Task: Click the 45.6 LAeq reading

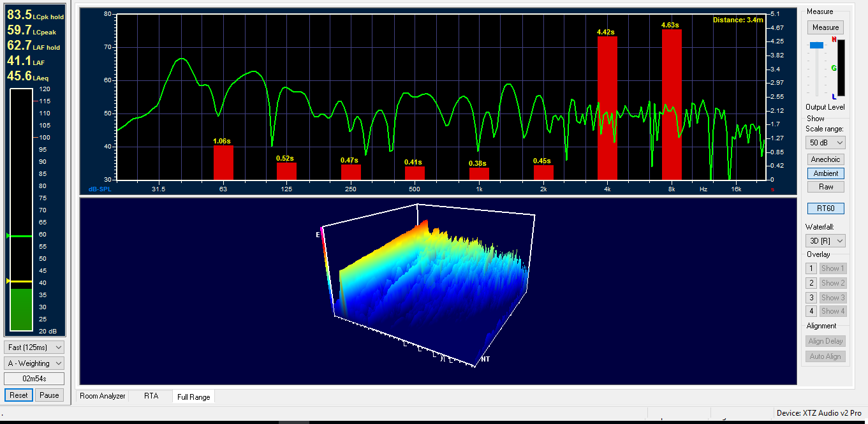Action: click(27, 76)
